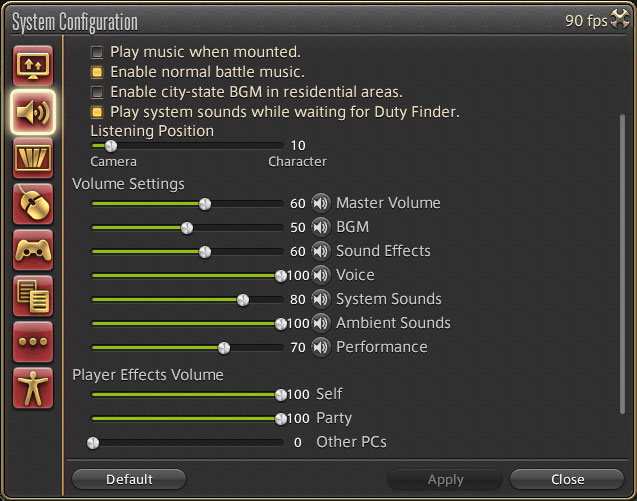Open Graphics Settings tab icon

pos(33,158)
